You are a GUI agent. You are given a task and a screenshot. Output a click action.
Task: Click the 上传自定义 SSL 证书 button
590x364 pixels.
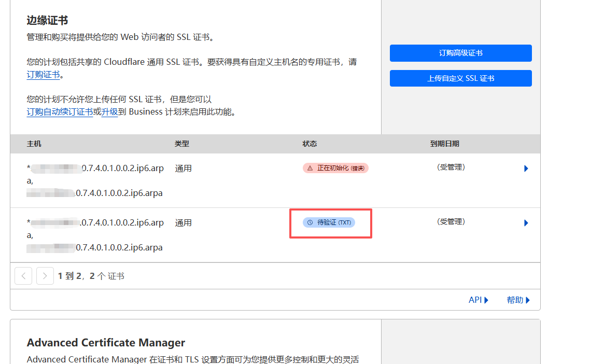[460, 78]
